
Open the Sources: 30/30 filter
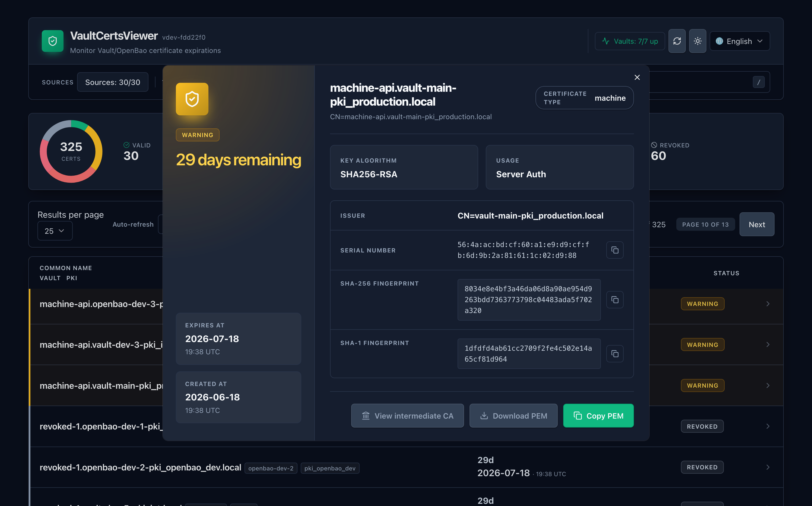pos(112,82)
